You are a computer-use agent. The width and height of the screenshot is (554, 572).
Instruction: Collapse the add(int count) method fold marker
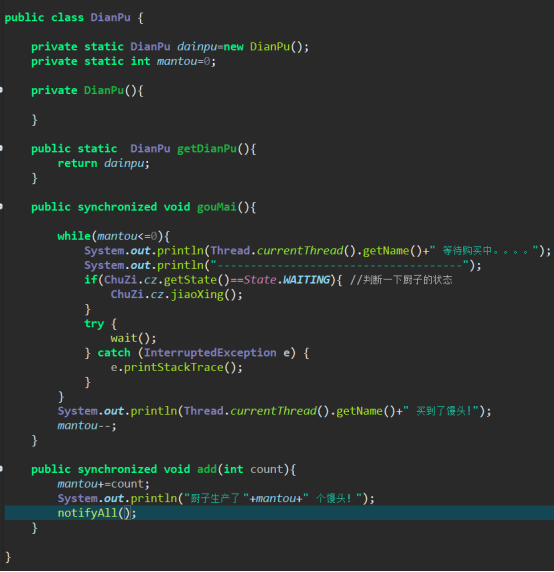(x=1, y=469)
